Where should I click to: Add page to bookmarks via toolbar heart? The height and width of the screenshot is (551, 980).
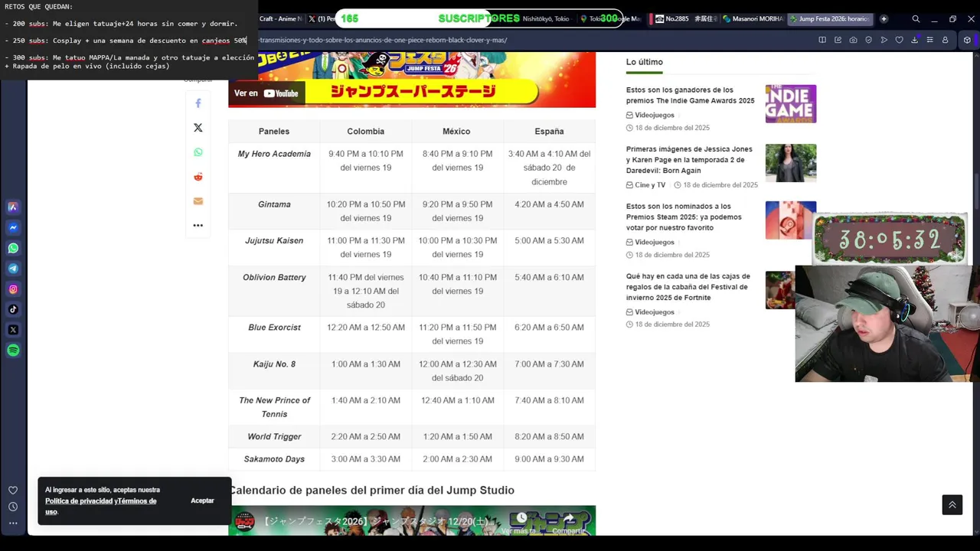(899, 40)
